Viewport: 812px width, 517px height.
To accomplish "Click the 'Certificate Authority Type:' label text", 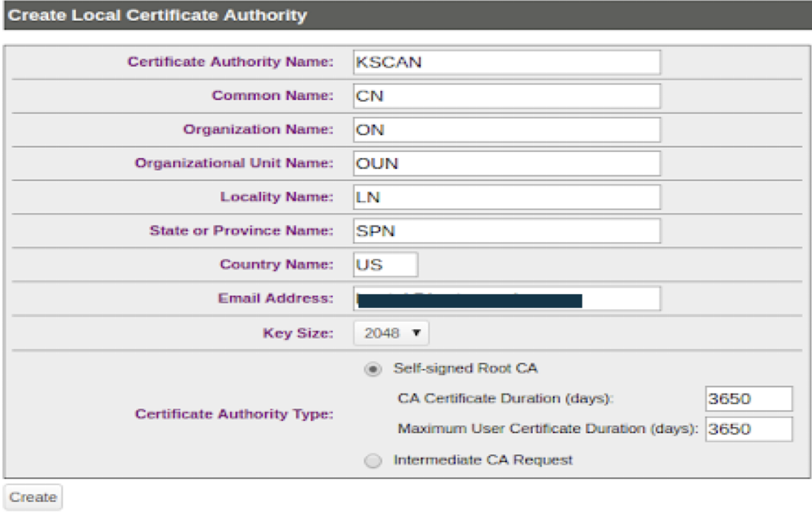I will coord(234,414).
